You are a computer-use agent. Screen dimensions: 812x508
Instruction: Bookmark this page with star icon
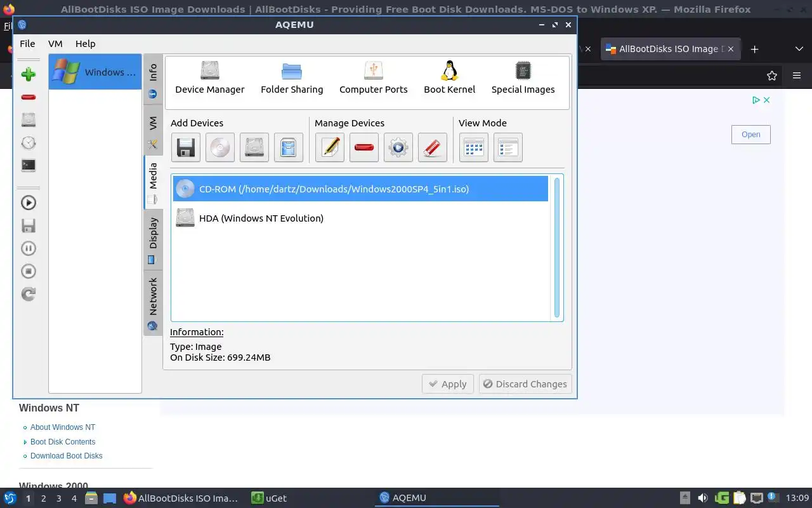[x=772, y=76]
